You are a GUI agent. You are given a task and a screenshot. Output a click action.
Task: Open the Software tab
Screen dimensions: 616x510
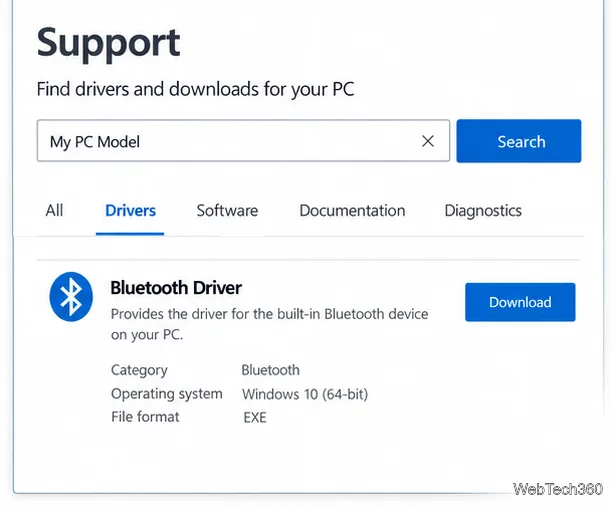point(227,211)
